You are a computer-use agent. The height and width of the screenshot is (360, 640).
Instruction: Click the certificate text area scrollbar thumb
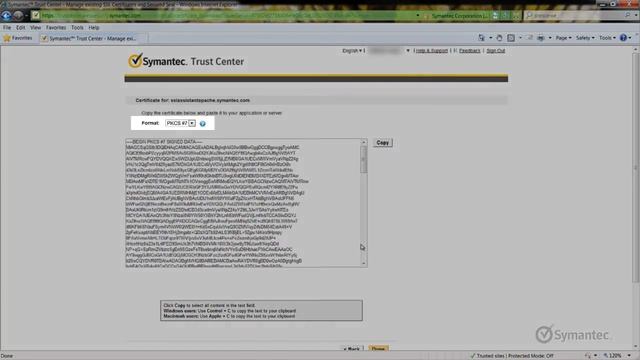[x=364, y=160]
